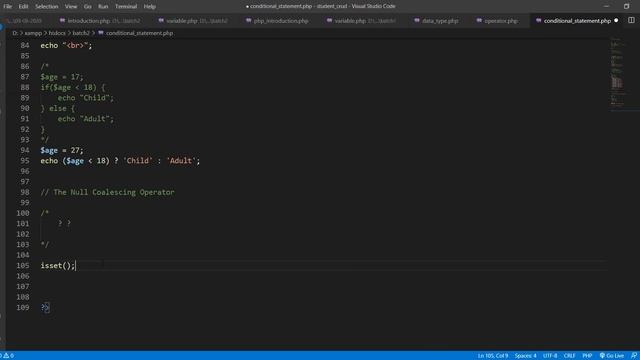Click the Ln 105, Col 9 status item

493,356
